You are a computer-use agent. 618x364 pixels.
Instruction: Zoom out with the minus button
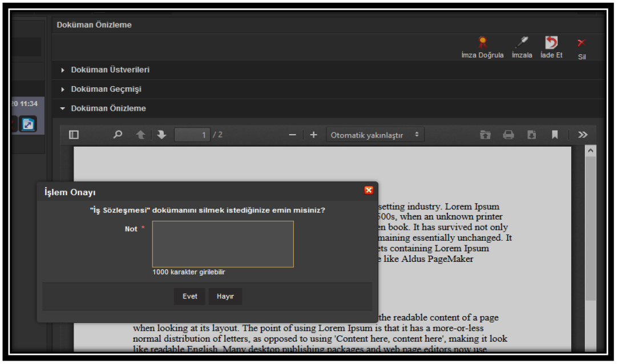(292, 135)
